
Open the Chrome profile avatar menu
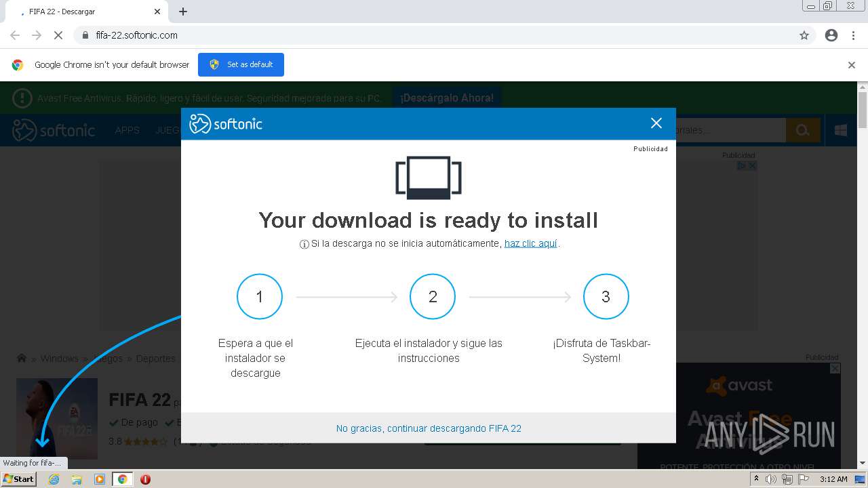pos(831,35)
